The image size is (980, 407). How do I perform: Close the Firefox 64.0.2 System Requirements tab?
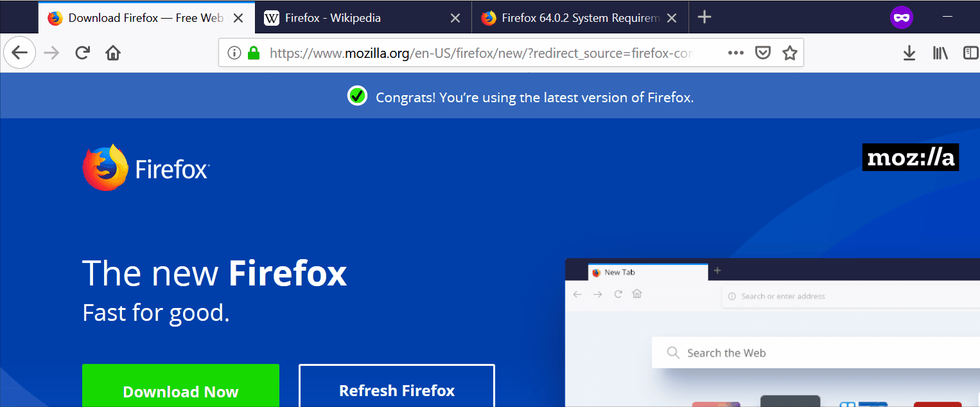(672, 18)
